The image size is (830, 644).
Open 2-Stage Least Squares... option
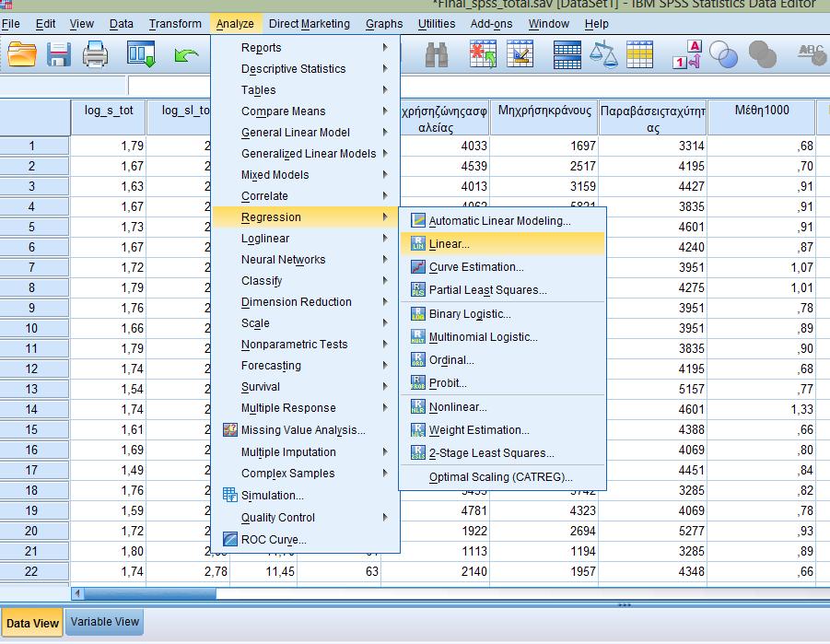tap(502, 453)
